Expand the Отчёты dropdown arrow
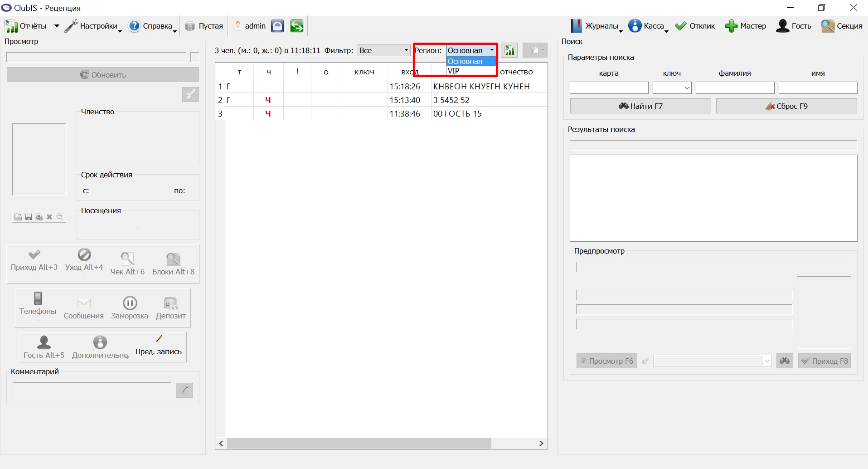868x469 pixels. (57, 26)
